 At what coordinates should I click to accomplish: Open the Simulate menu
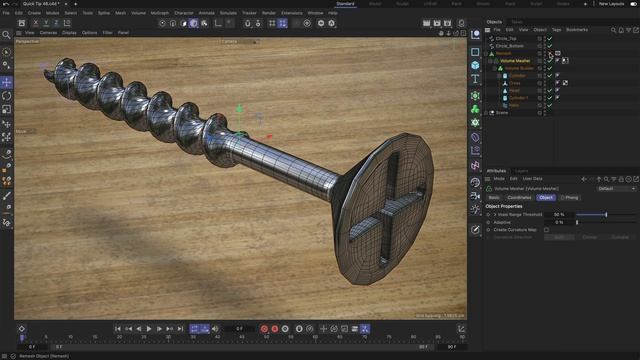tap(228, 13)
